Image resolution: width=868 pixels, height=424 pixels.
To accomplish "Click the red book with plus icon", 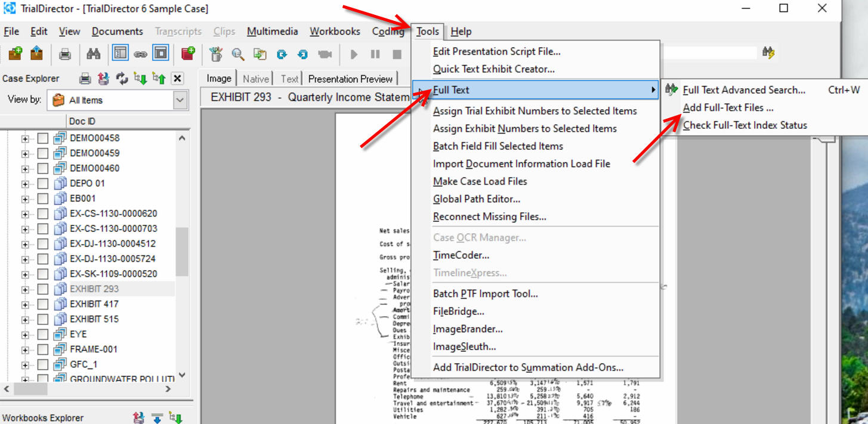I will (189, 54).
